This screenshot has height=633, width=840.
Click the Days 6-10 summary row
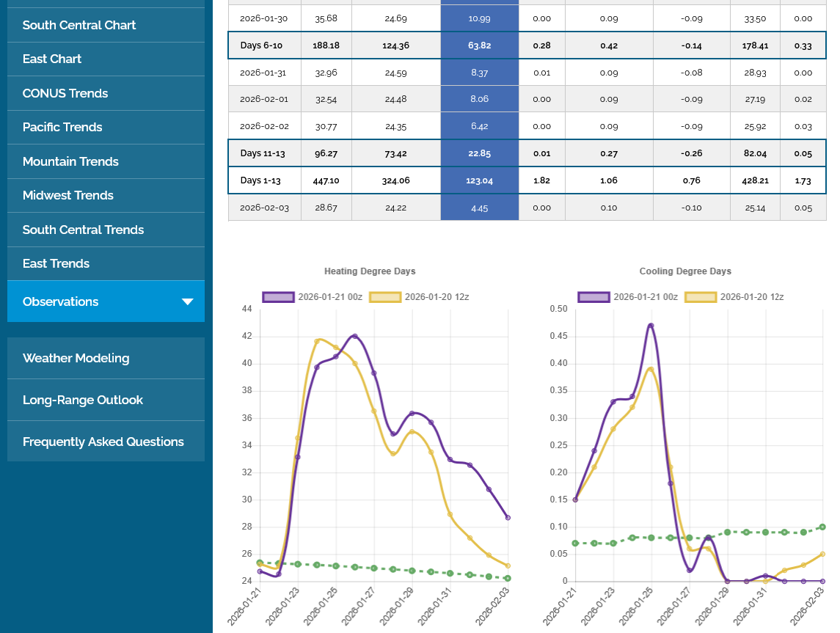261,45
